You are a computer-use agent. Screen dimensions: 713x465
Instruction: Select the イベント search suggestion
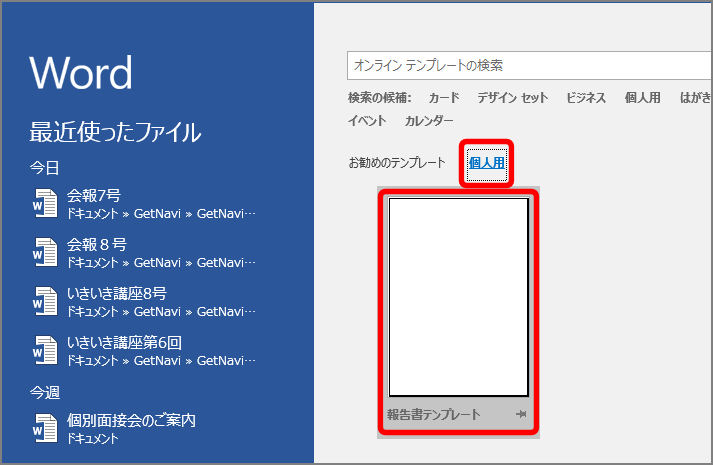pyautogui.click(x=367, y=121)
